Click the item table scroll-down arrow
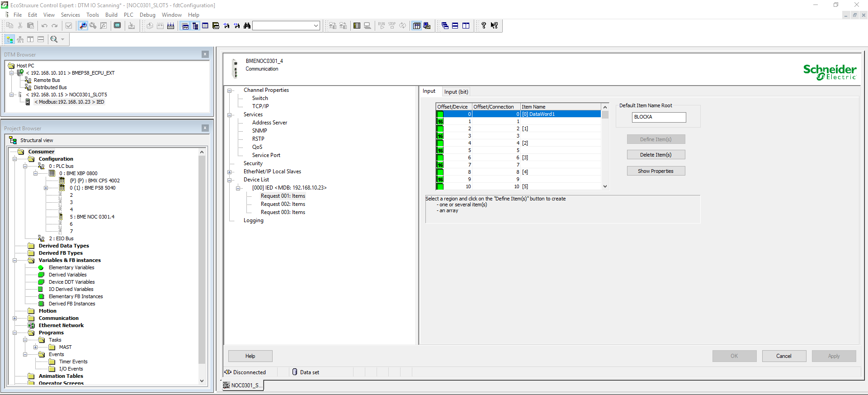Viewport: 868px width, 395px height. click(605, 186)
